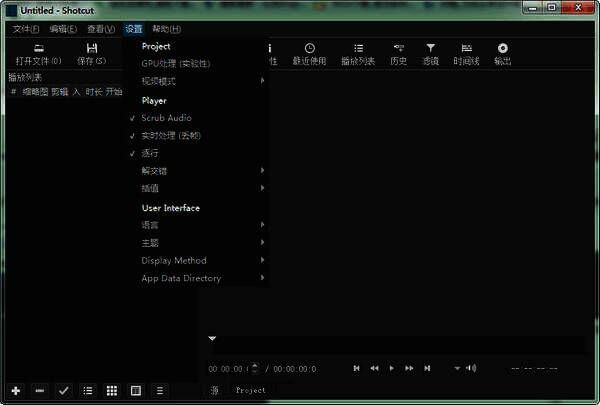Skip to end of the clip
The image size is (600, 405).
point(427,368)
